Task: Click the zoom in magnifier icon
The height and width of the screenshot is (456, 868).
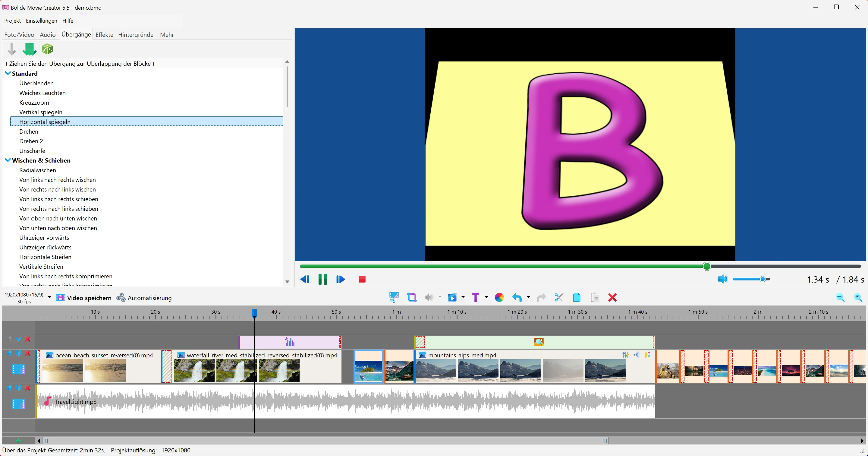Action: point(858,297)
